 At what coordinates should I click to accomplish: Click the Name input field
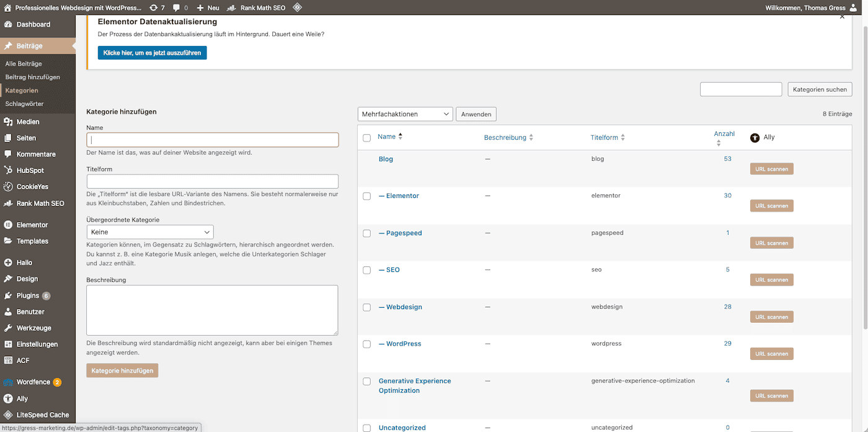pos(212,139)
